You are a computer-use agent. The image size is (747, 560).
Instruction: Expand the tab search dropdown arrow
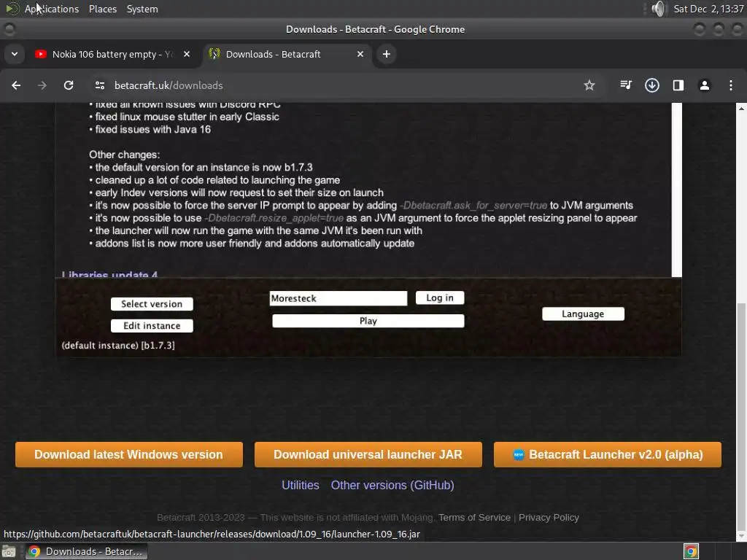pos(15,54)
